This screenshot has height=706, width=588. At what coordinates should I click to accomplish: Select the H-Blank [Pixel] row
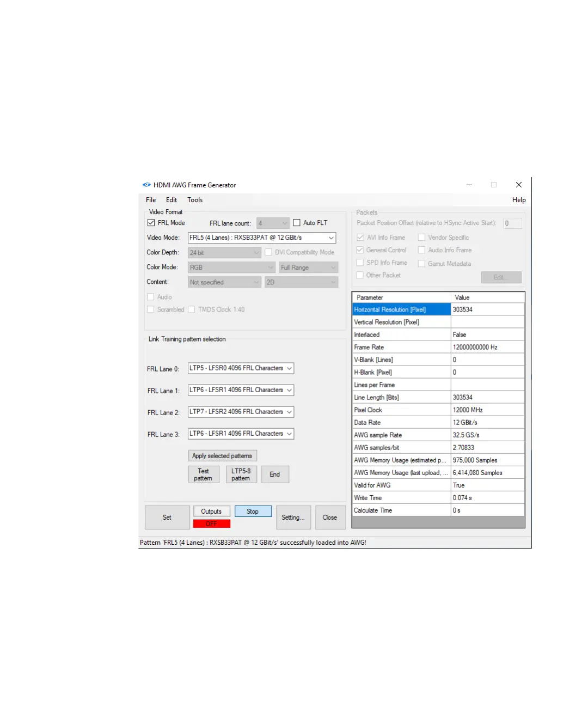(438, 372)
